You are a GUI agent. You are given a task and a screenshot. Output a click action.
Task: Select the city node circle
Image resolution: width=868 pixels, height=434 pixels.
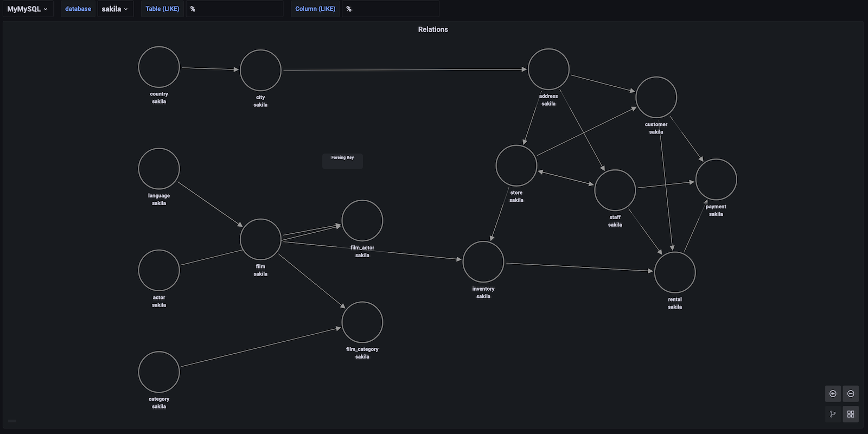click(x=260, y=71)
